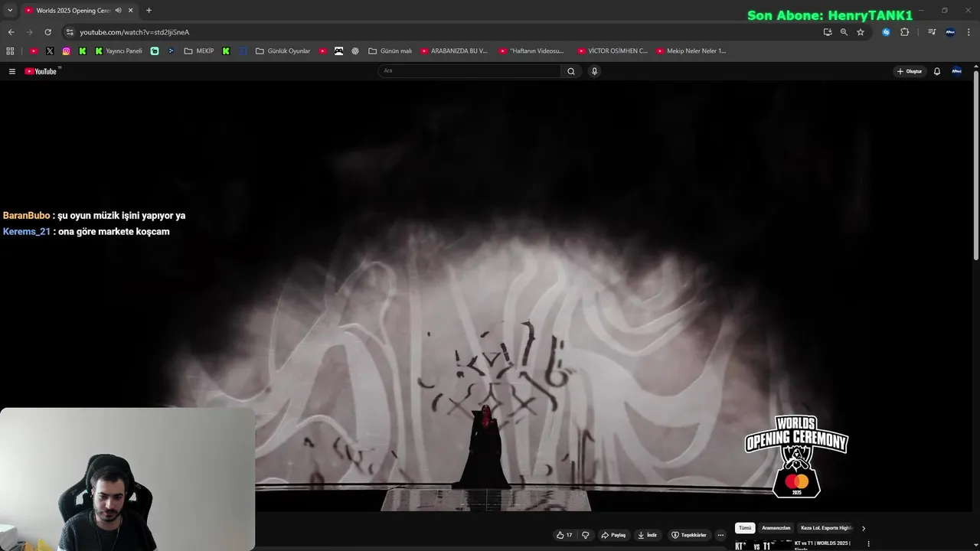Click the YouTube search input field

click(469, 71)
